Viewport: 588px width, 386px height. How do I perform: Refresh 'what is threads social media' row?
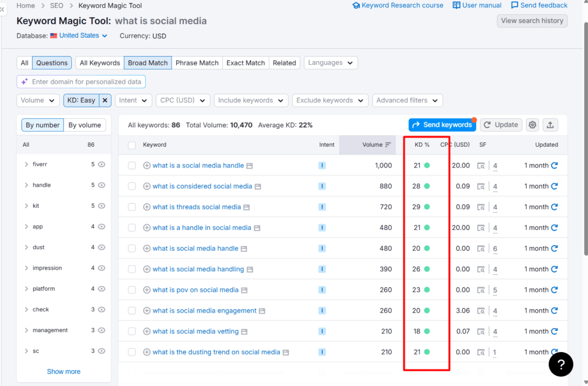(x=554, y=206)
